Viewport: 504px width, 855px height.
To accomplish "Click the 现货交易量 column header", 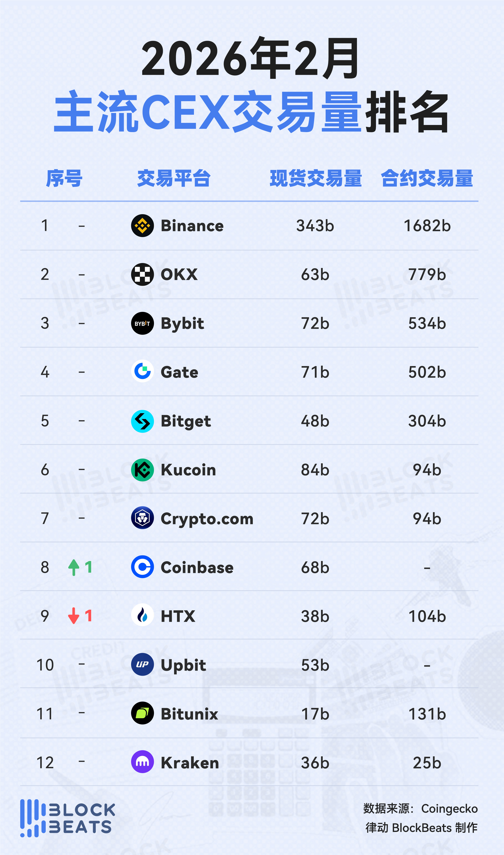I will [315, 178].
